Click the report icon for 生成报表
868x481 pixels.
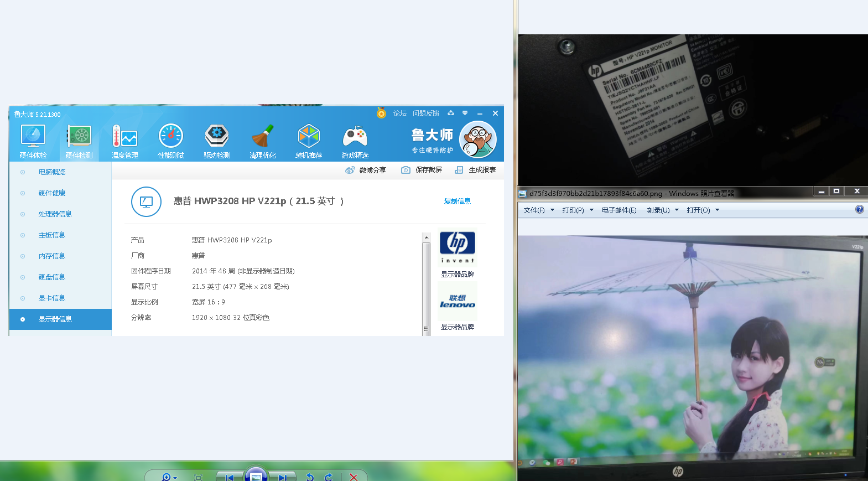point(459,170)
